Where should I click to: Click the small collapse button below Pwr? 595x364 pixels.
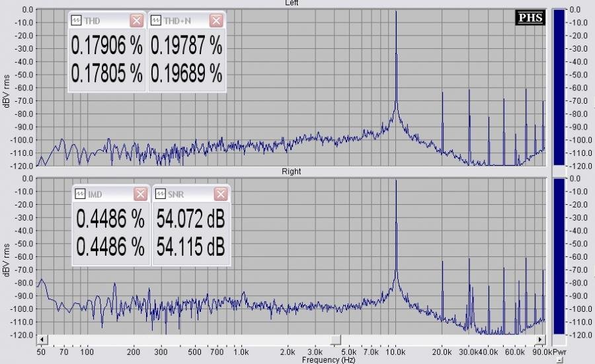pyautogui.click(x=559, y=360)
